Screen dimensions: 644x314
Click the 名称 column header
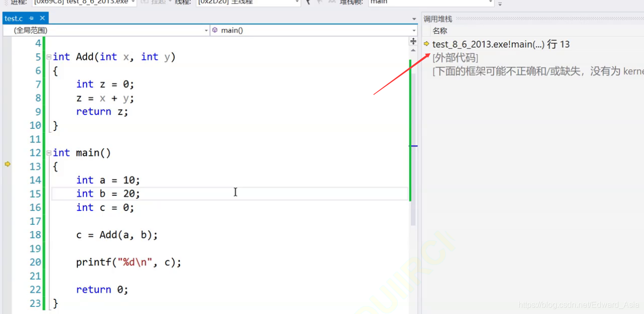[440, 31]
